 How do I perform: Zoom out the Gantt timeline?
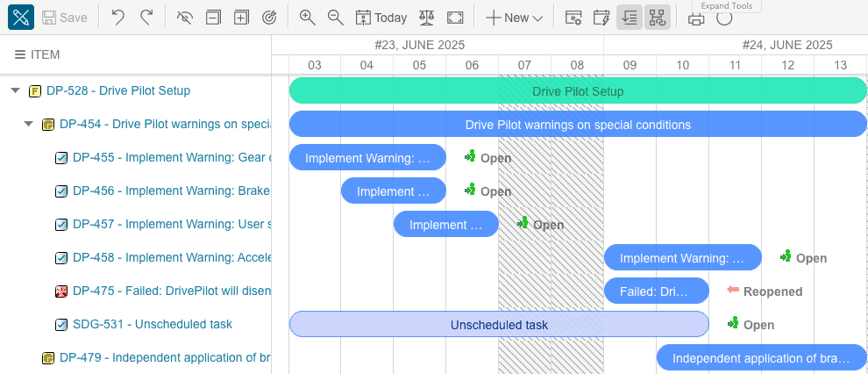coord(336,18)
